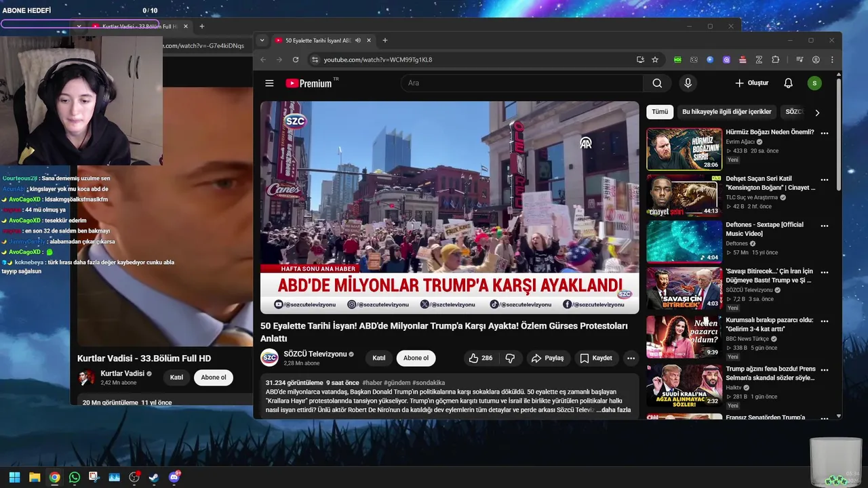Open the Windows Start menu

[x=14, y=477]
